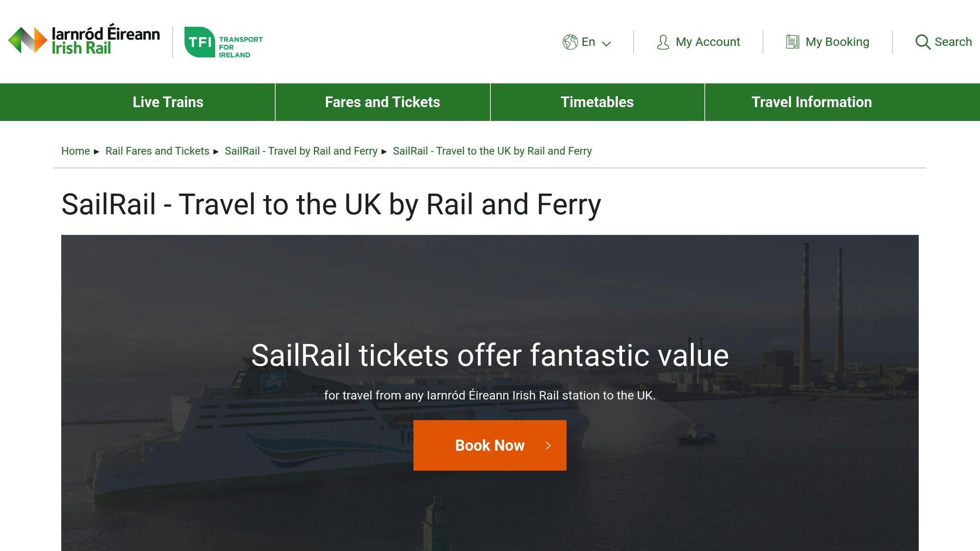Image resolution: width=980 pixels, height=551 pixels.
Task: Open the language selector labeled En
Action: coord(588,42)
